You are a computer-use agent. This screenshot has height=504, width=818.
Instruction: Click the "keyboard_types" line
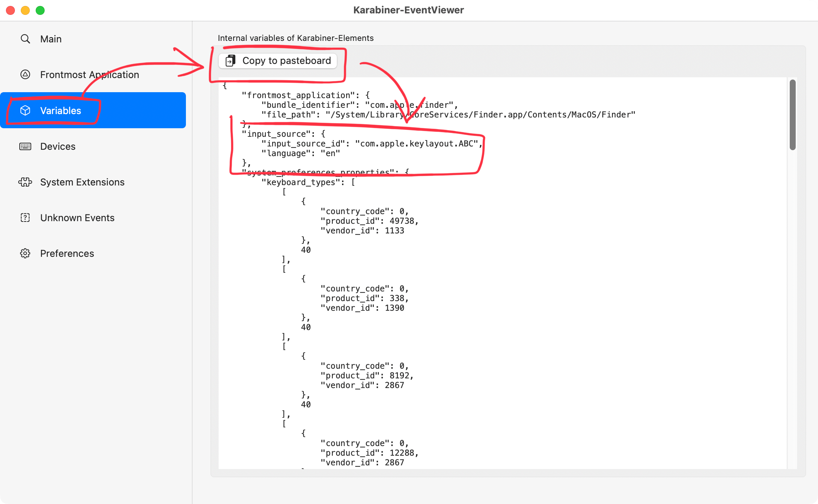[x=308, y=182]
